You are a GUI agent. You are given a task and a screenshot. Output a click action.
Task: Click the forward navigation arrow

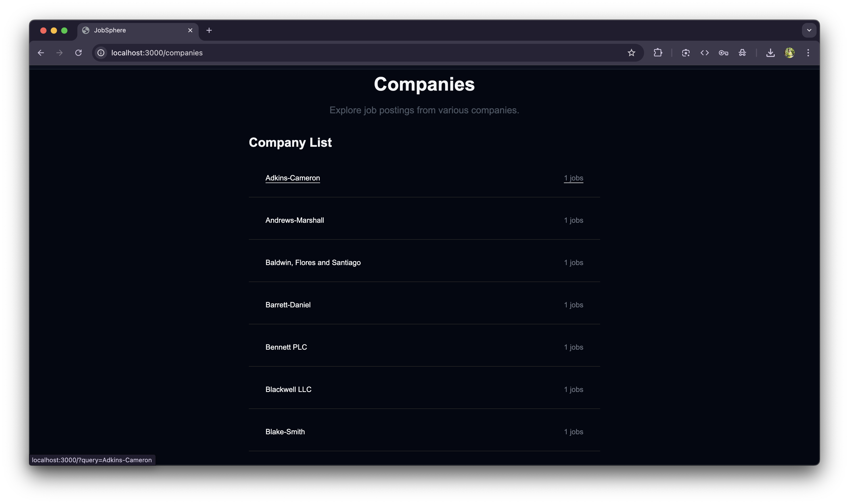click(60, 53)
